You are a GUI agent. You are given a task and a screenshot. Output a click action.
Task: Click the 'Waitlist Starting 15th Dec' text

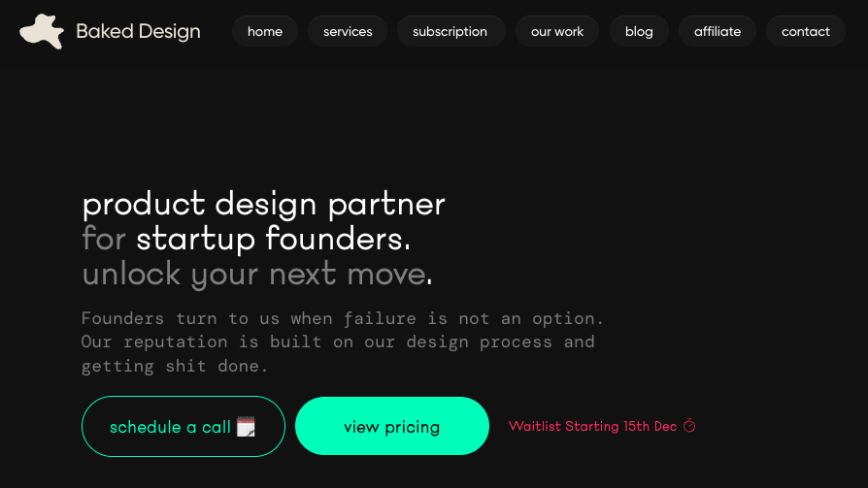click(x=592, y=426)
